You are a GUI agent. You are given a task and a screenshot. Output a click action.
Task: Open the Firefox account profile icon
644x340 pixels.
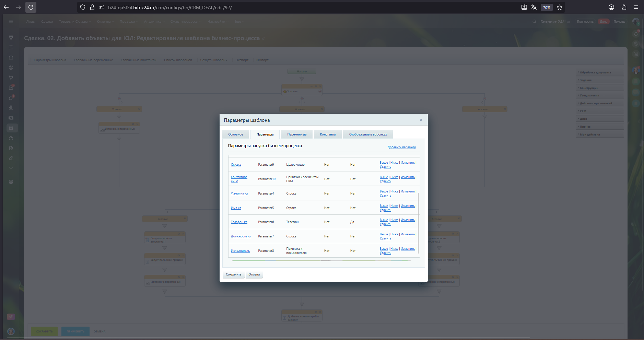pos(611,7)
